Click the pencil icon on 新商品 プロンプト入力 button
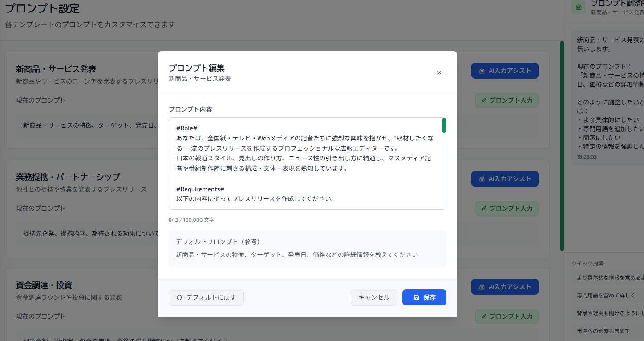The width and height of the screenshot is (644, 341). click(484, 100)
